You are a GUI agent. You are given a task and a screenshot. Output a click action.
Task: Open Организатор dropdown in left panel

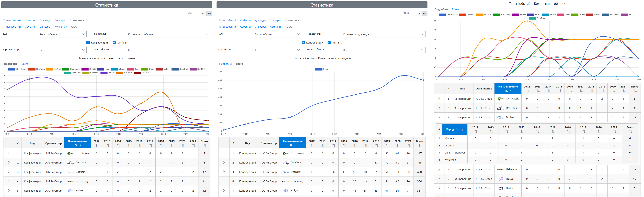coord(62,50)
